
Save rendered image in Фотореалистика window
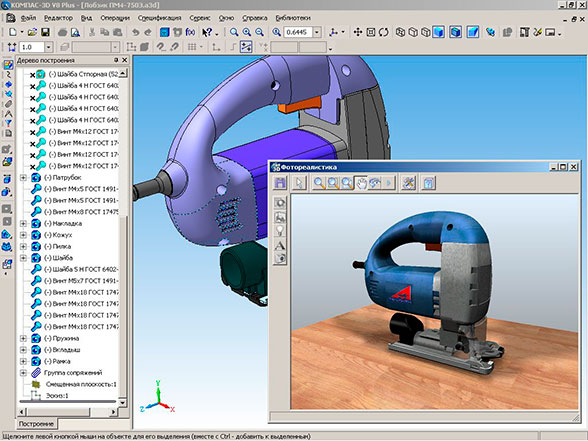(x=280, y=183)
